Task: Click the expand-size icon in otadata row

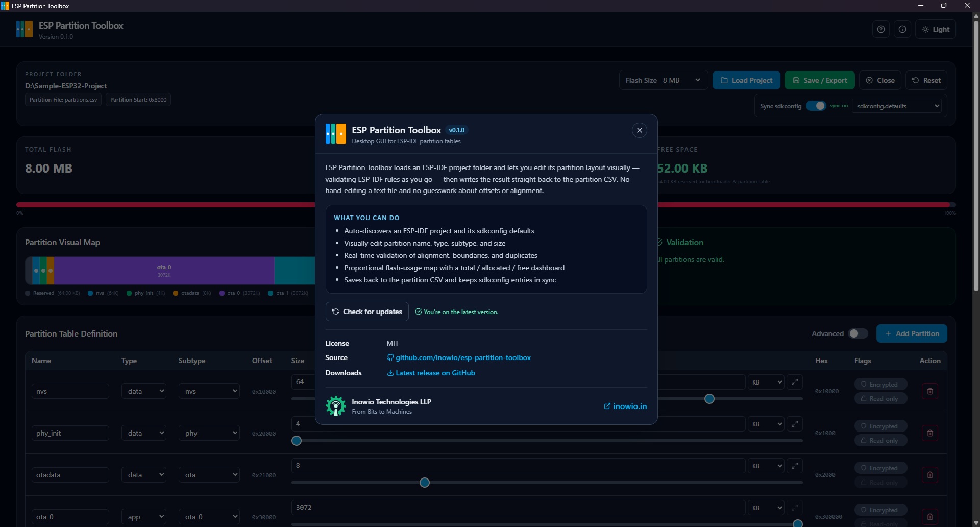Action: [x=795, y=465]
